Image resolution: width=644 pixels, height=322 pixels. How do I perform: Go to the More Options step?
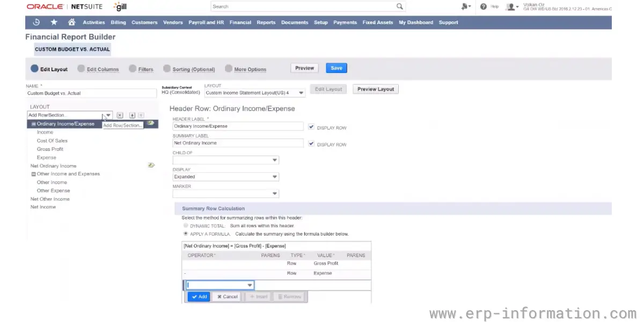point(246,69)
